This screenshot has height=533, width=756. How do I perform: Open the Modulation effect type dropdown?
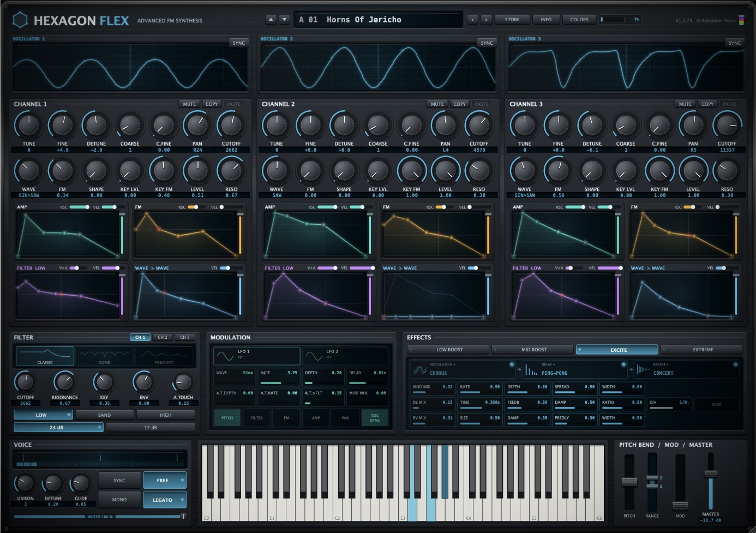click(442, 364)
